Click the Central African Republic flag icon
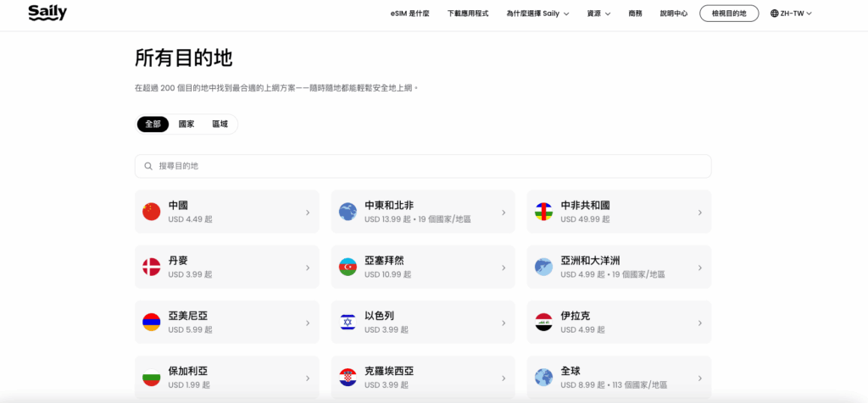868x403 pixels. point(543,212)
